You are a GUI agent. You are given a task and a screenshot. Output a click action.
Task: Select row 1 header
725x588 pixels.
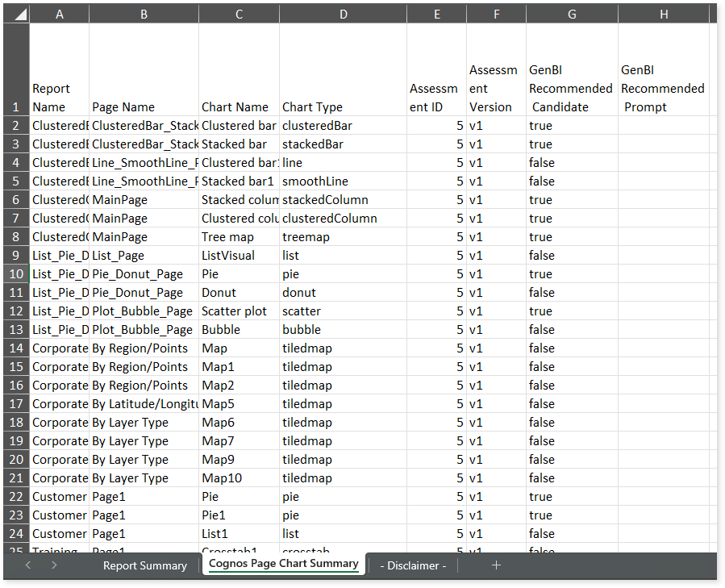point(17,106)
